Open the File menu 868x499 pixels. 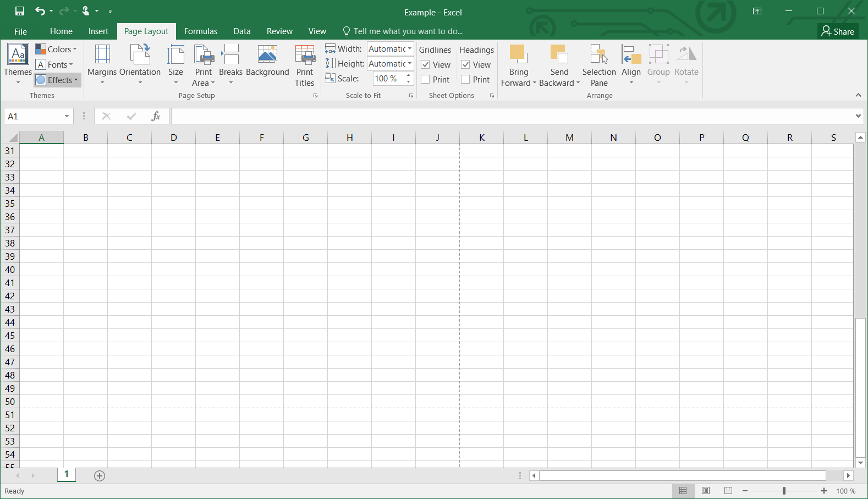20,31
